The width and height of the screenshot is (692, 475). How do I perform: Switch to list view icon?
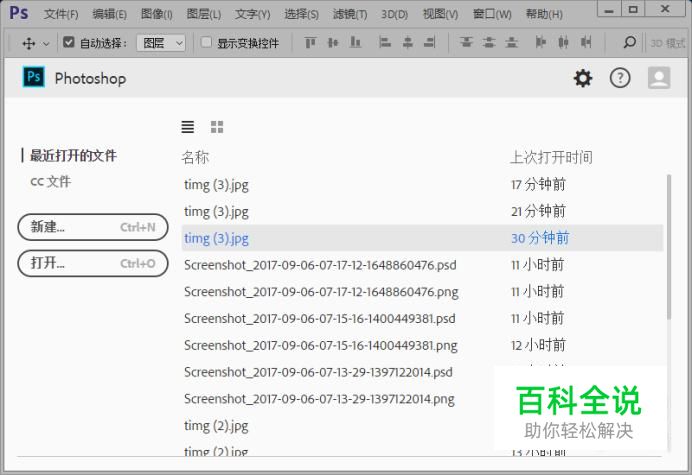pyautogui.click(x=188, y=127)
